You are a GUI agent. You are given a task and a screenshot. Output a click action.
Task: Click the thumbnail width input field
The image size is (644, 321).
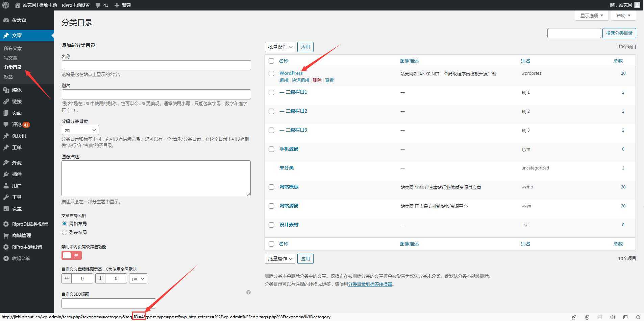click(x=82, y=278)
